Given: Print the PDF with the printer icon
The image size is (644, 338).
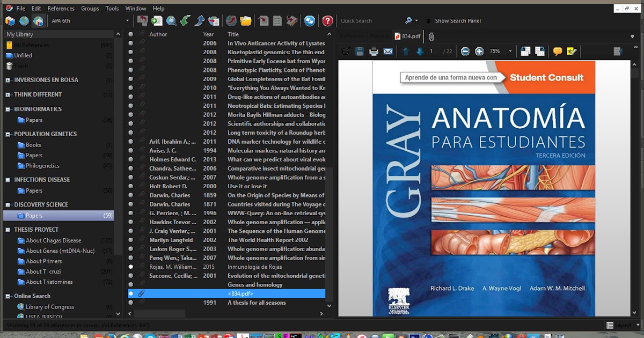Looking at the screenshot, I should tap(374, 52).
